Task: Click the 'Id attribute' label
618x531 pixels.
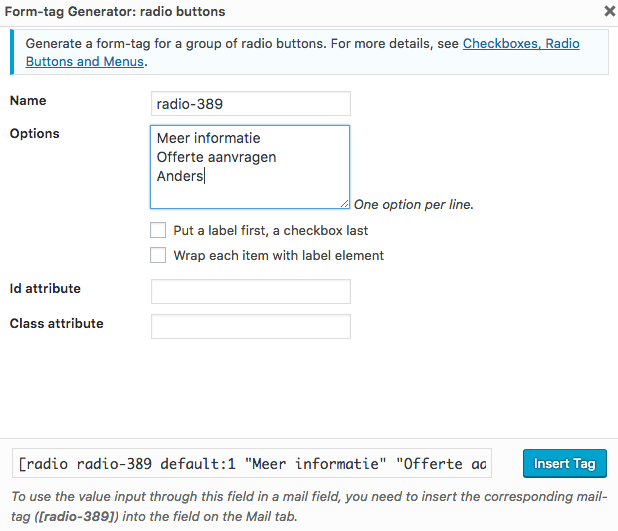Action: pos(45,289)
